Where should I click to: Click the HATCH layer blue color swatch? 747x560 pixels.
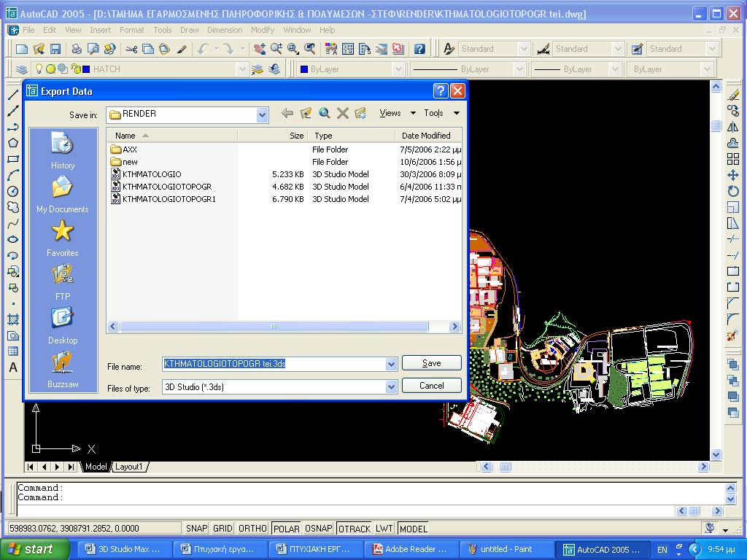[x=86, y=69]
